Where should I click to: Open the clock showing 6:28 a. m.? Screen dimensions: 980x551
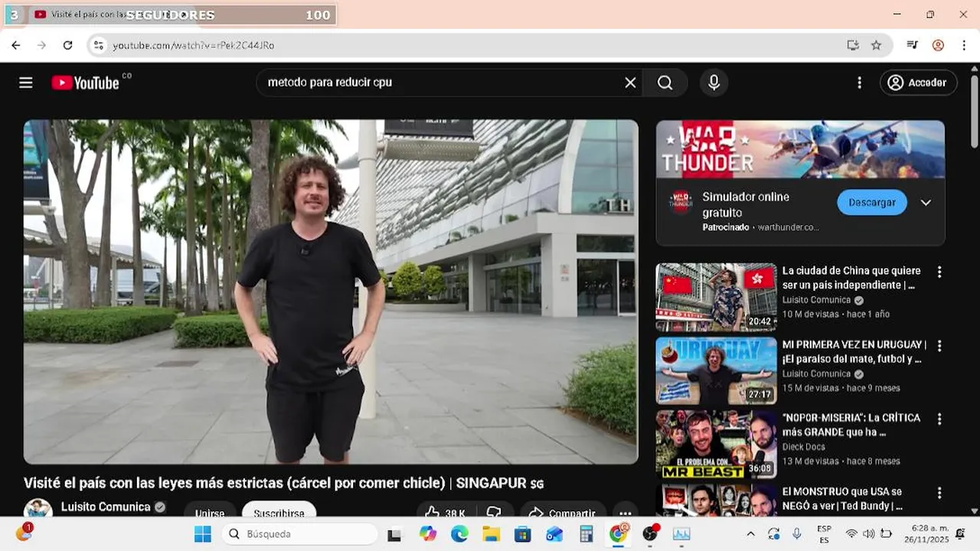[x=926, y=534]
